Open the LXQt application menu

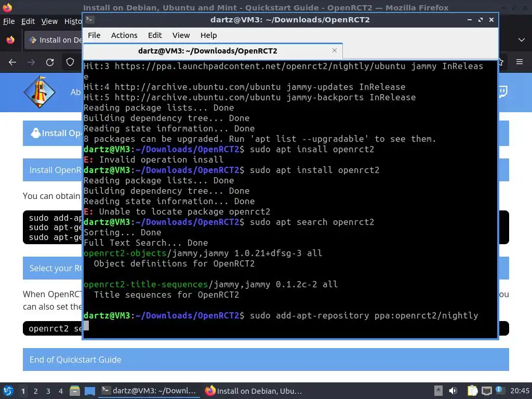[x=8, y=391]
